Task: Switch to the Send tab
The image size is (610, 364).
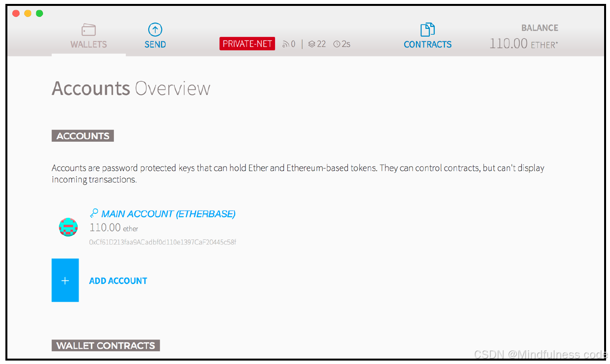Action: (155, 36)
